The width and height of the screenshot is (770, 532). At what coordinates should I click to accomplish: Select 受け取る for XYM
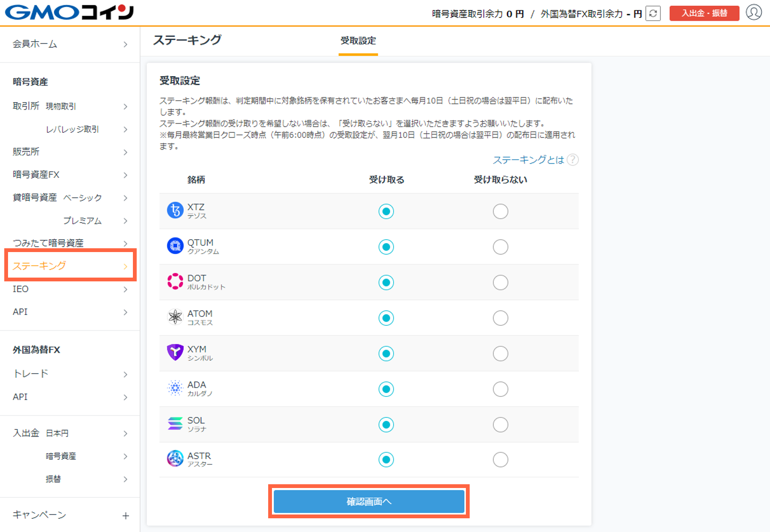point(386,353)
